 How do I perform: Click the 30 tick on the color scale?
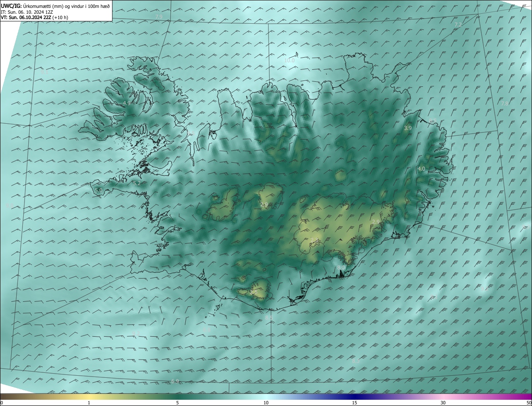click(x=443, y=403)
